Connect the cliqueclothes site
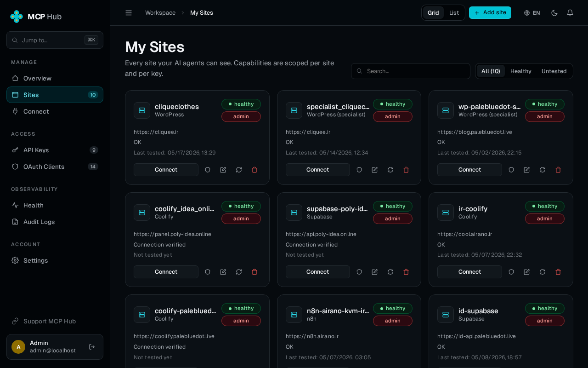 tap(166, 170)
